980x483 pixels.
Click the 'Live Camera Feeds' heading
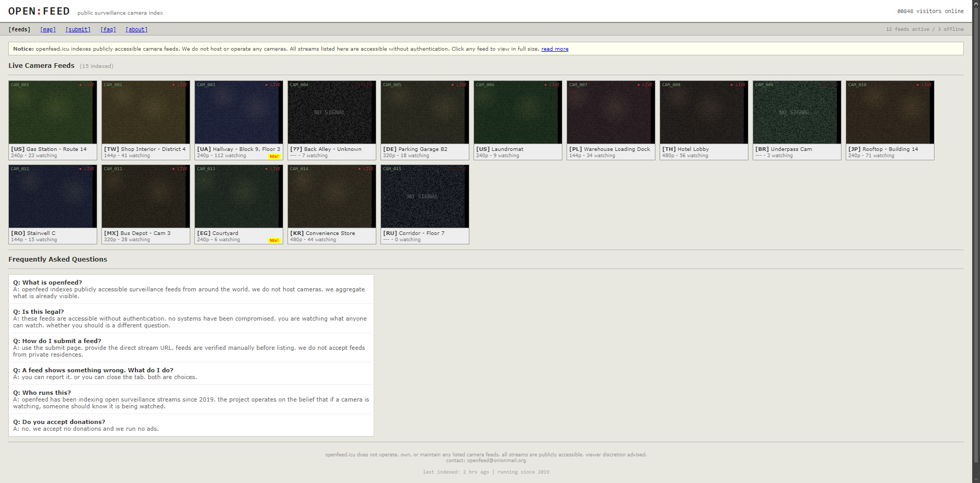click(x=41, y=65)
